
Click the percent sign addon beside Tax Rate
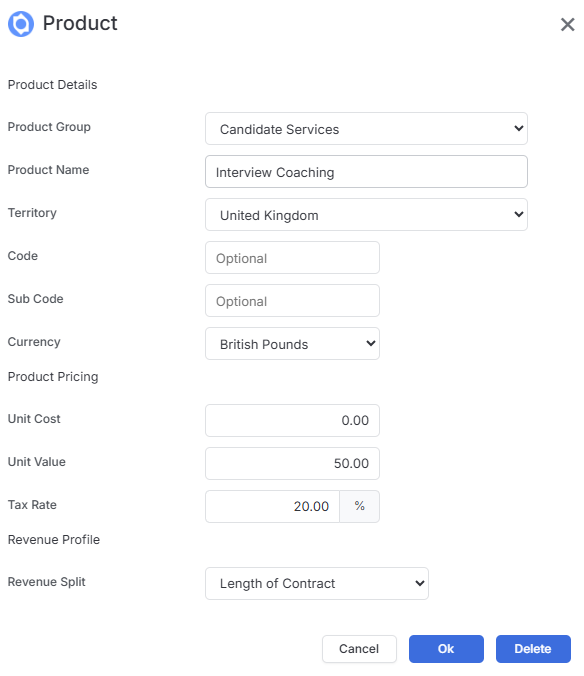(x=359, y=506)
